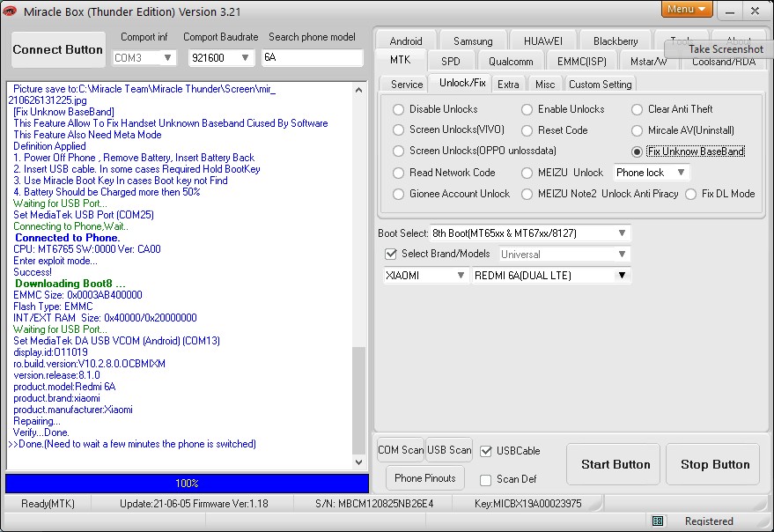Click the 'CPU: MT6765 SW:0000 Ver: CA00' line

(x=87, y=249)
